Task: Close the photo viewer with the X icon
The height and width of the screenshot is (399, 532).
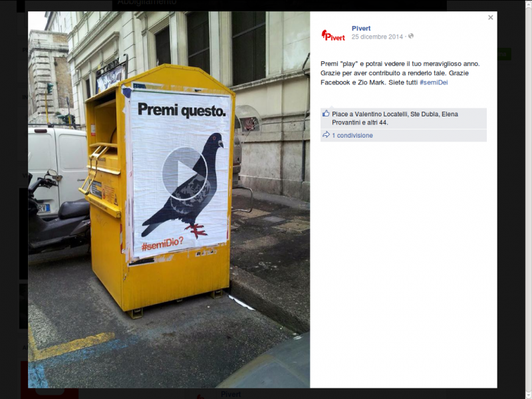Action: [490, 18]
